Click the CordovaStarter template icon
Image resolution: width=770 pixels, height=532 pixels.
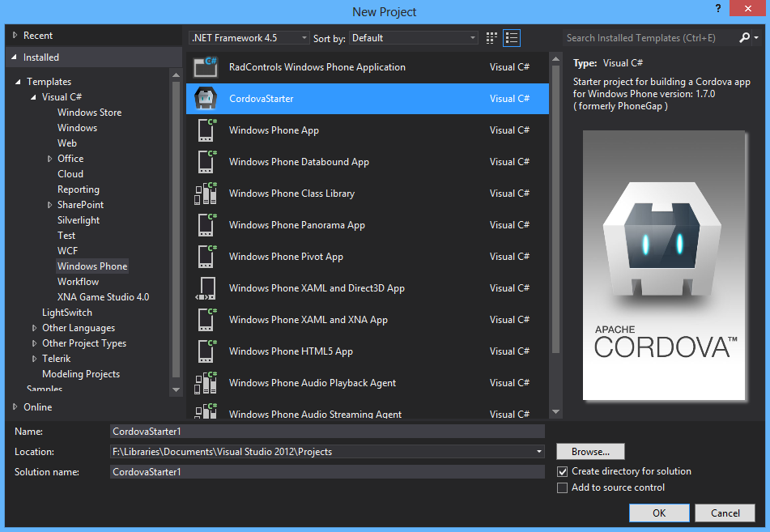(206, 99)
